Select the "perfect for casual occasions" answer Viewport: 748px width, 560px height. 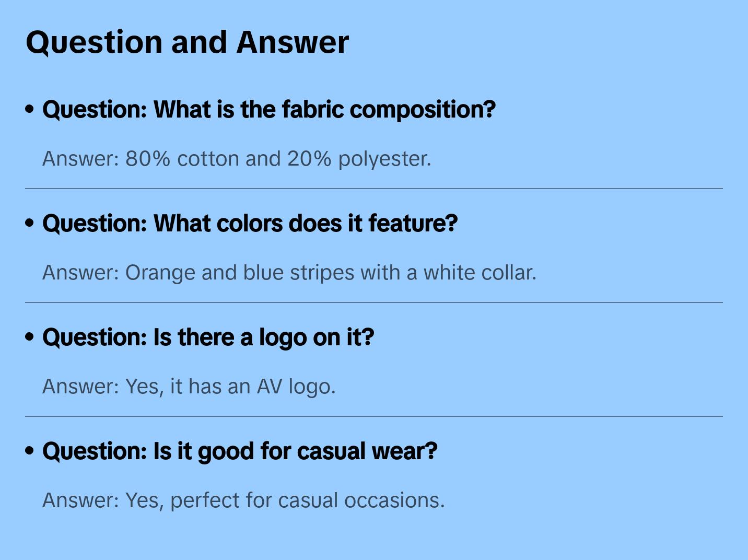(x=243, y=500)
